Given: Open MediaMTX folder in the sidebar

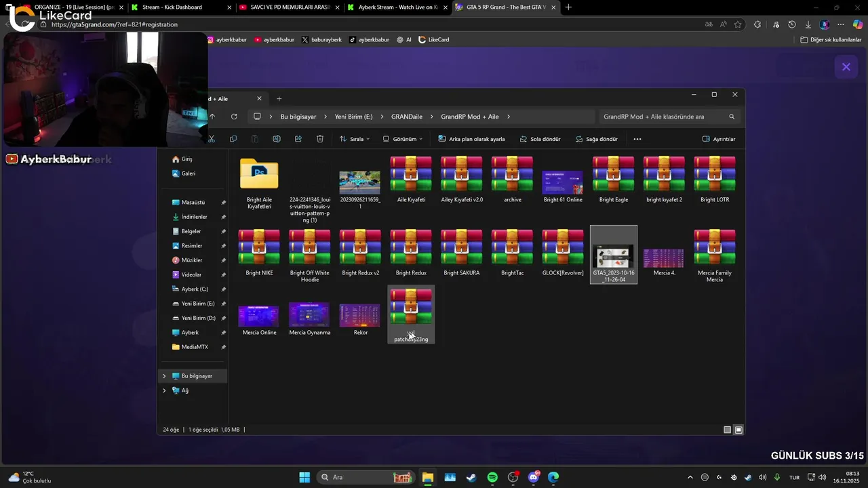Looking at the screenshot, I should (194, 347).
